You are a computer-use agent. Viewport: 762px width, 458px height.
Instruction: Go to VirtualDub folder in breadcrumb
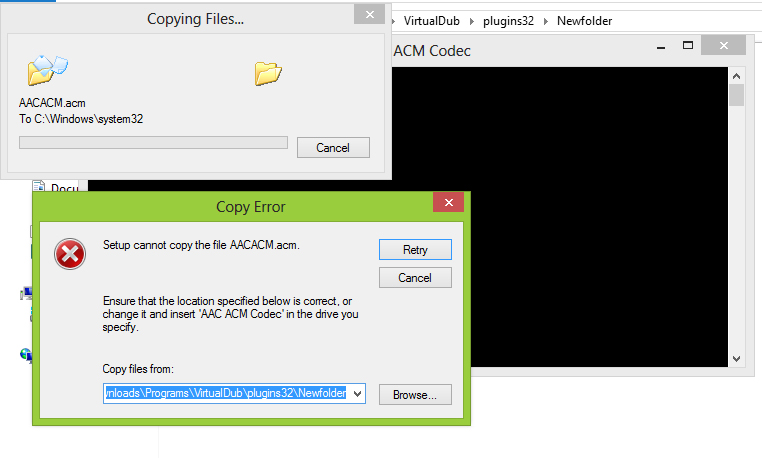pyautogui.click(x=432, y=21)
